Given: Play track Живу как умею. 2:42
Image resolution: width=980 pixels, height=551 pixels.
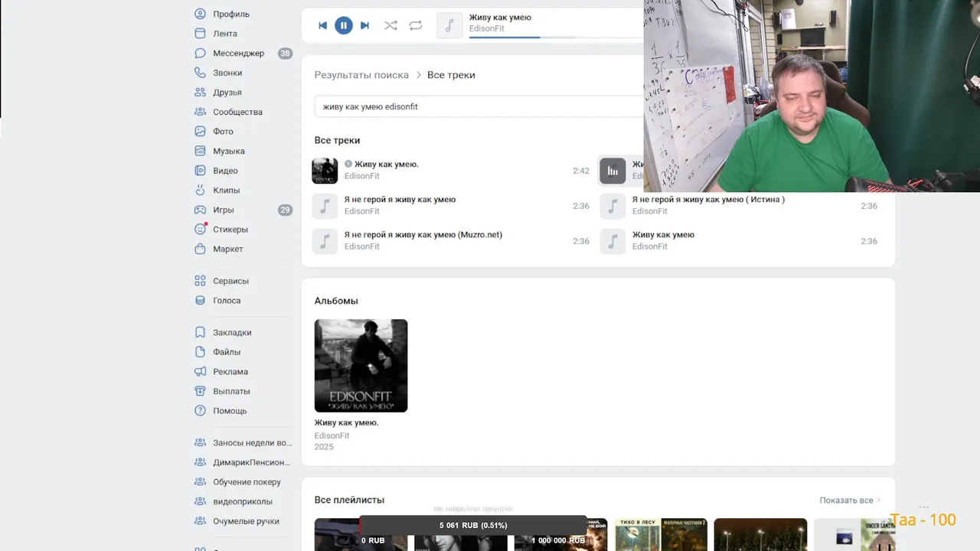Looking at the screenshot, I should pos(450,171).
